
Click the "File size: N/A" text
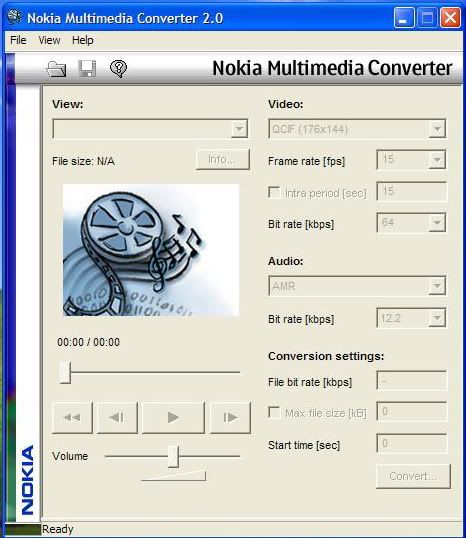point(83,161)
